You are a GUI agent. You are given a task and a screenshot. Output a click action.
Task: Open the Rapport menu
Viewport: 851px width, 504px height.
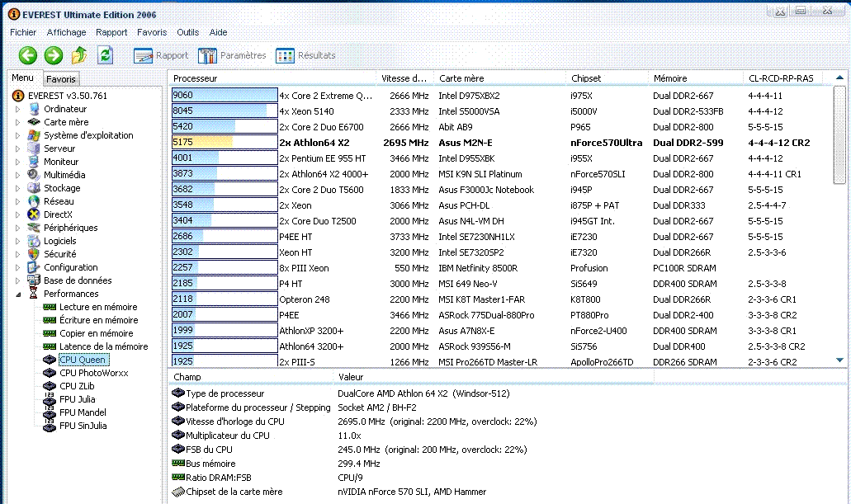point(111,32)
